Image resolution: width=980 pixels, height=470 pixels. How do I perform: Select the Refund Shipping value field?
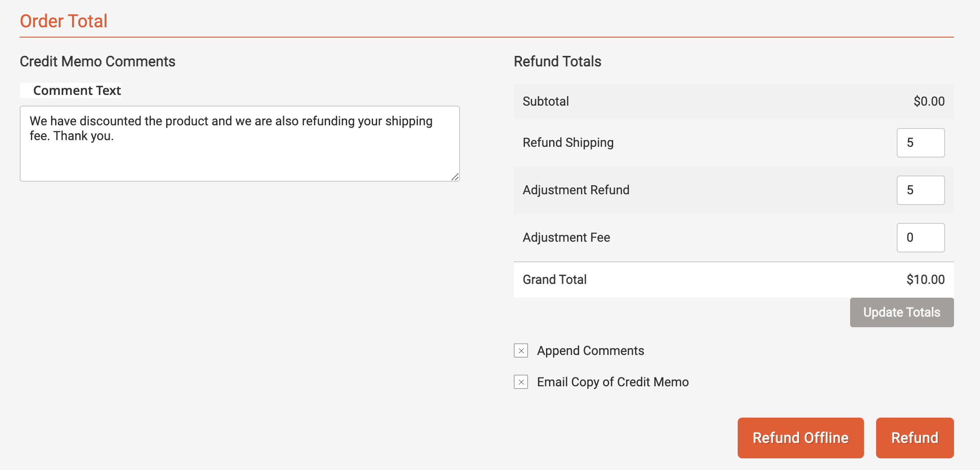click(x=921, y=142)
